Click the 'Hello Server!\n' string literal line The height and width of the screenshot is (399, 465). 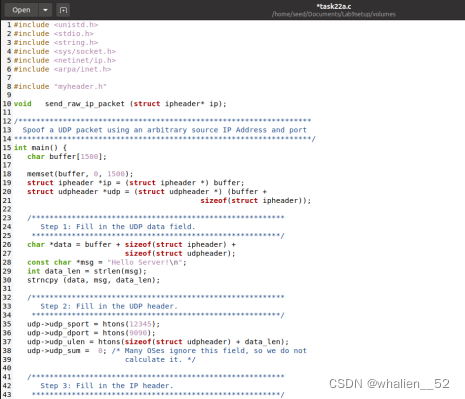click(107, 262)
